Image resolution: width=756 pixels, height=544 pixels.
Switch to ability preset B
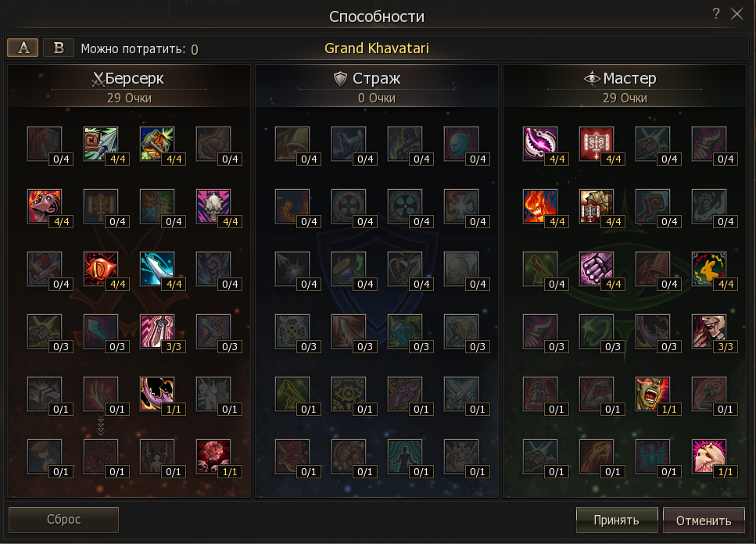click(x=59, y=48)
